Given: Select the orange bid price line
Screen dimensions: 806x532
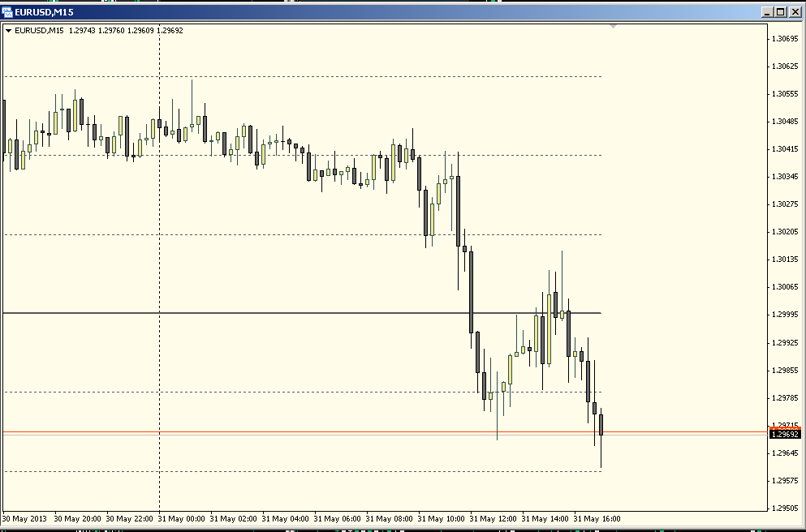Looking at the screenshot, I should [386, 432].
